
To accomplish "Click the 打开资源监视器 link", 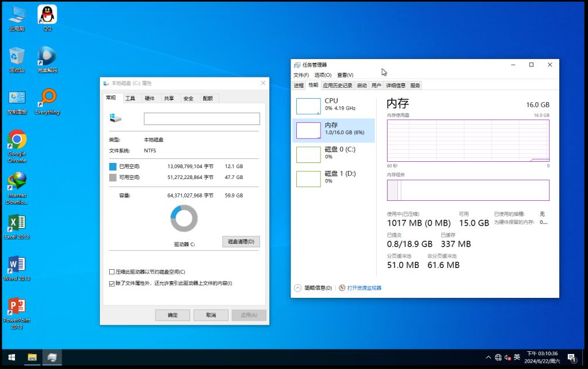I will tap(363, 288).
